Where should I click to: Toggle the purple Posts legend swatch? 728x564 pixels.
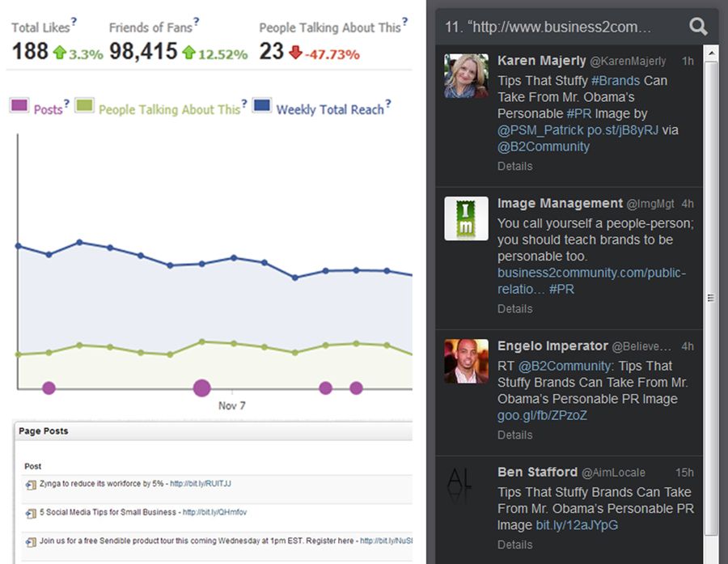pos(19,106)
